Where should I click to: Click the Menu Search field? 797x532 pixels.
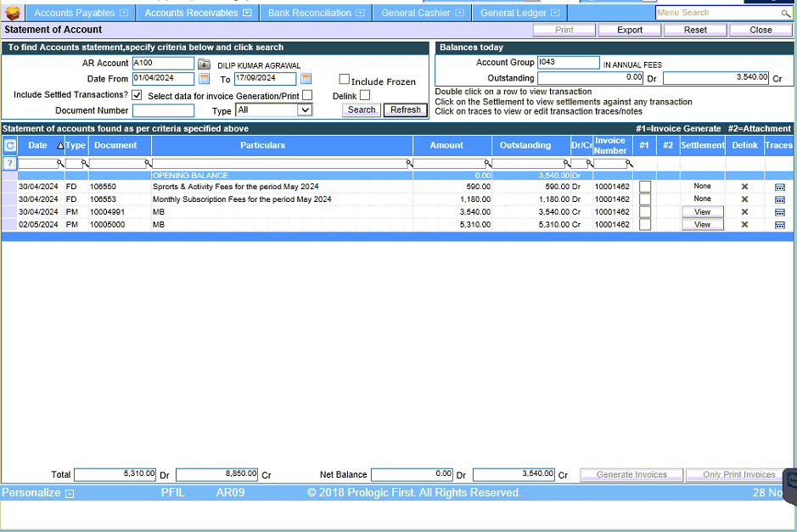pos(718,13)
